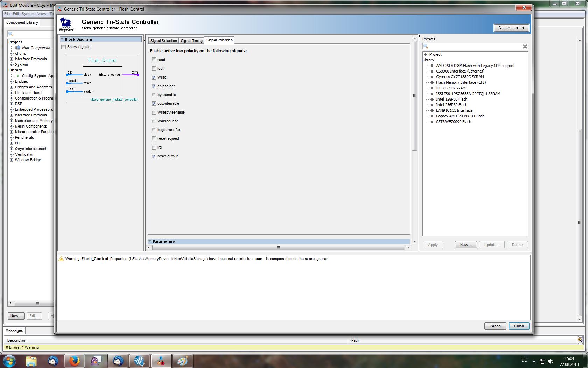Expand the PLL library node
The height and width of the screenshot is (368, 588).
tap(12, 143)
